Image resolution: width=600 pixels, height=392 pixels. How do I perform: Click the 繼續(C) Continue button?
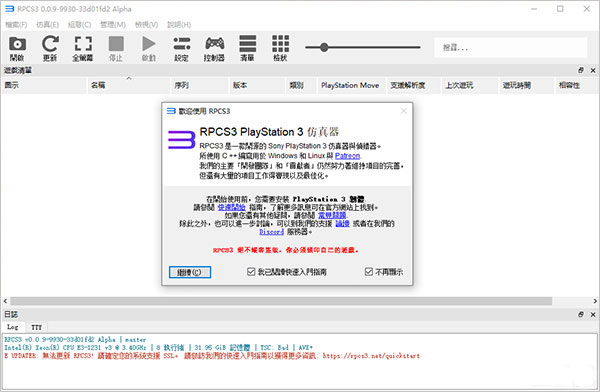tap(190, 272)
